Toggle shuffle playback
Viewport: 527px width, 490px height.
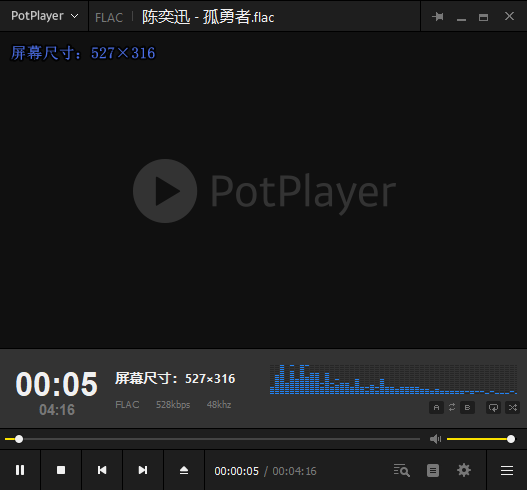[x=513, y=408]
